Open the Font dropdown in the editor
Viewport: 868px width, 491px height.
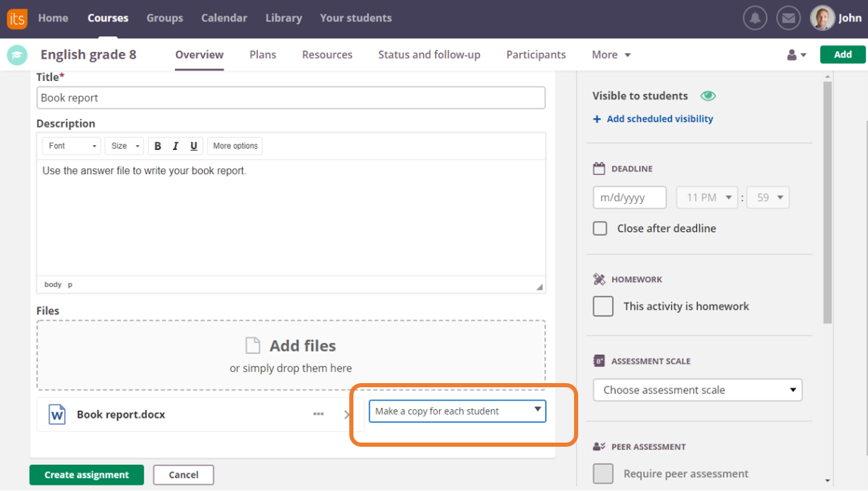click(71, 146)
